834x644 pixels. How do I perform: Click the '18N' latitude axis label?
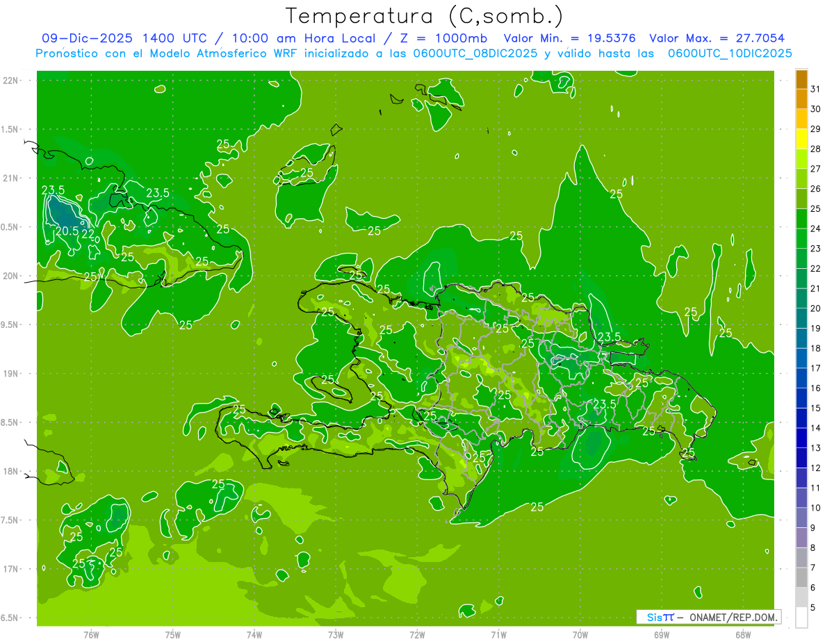click(11, 471)
